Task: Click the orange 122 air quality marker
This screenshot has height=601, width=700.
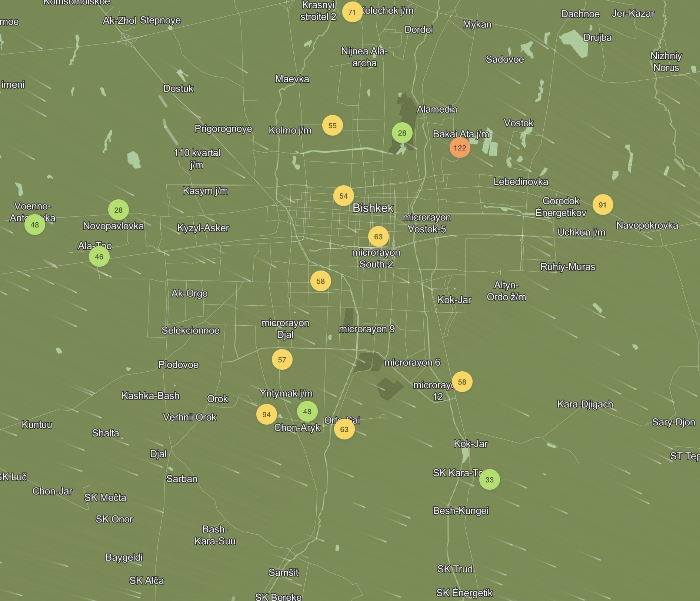Action: click(460, 148)
